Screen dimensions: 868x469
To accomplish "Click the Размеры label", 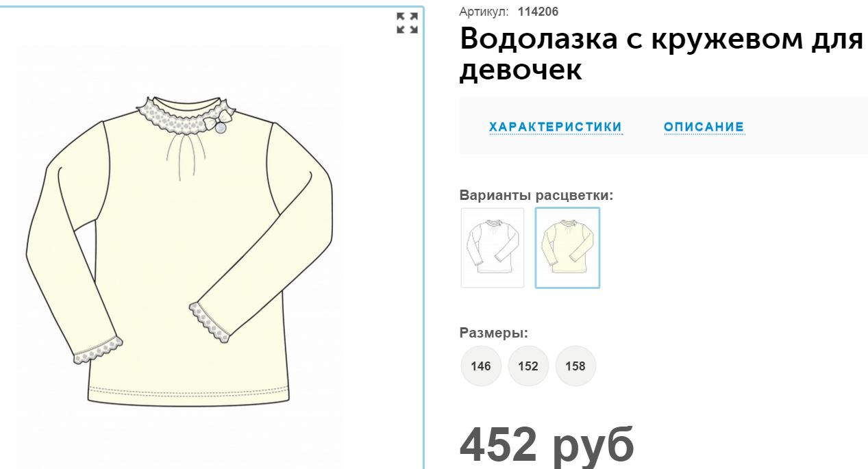I will point(494,333).
